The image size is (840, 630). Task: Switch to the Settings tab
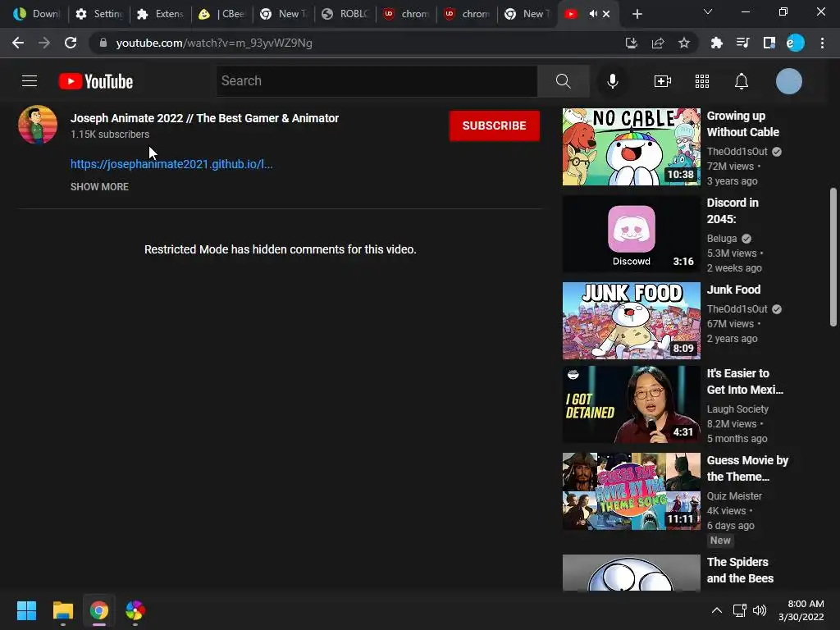(99, 14)
